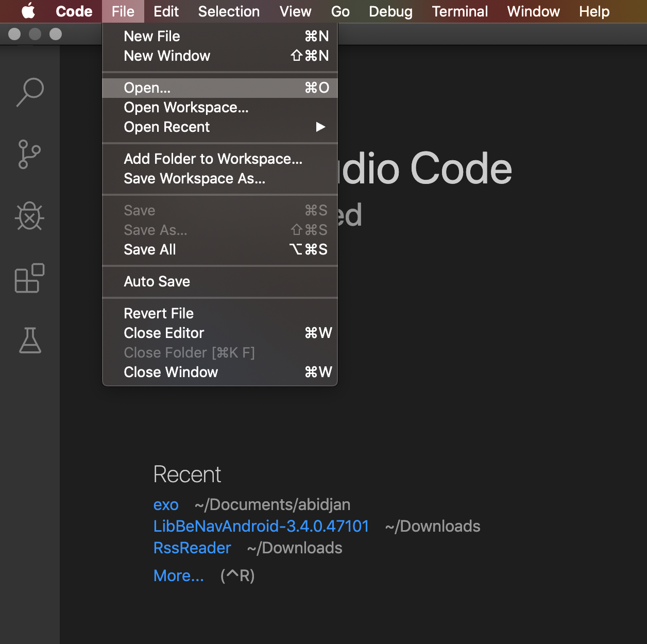Viewport: 647px width, 644px height.
Task: Open the recent exo project link
Action: [166, 505]
